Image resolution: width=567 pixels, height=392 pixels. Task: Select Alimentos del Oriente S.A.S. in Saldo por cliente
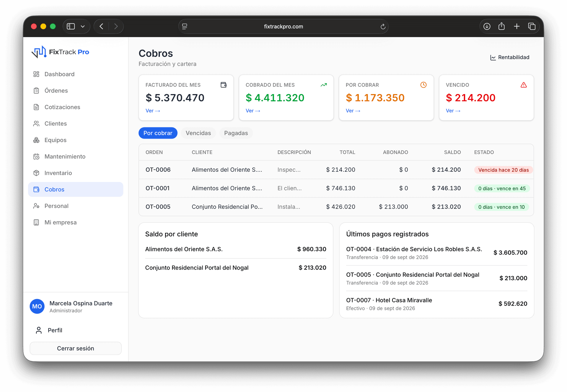pos(236,249)
